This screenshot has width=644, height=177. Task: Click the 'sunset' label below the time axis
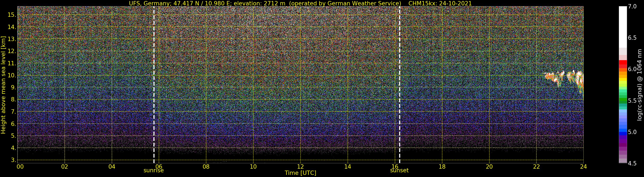click(399, 171)
